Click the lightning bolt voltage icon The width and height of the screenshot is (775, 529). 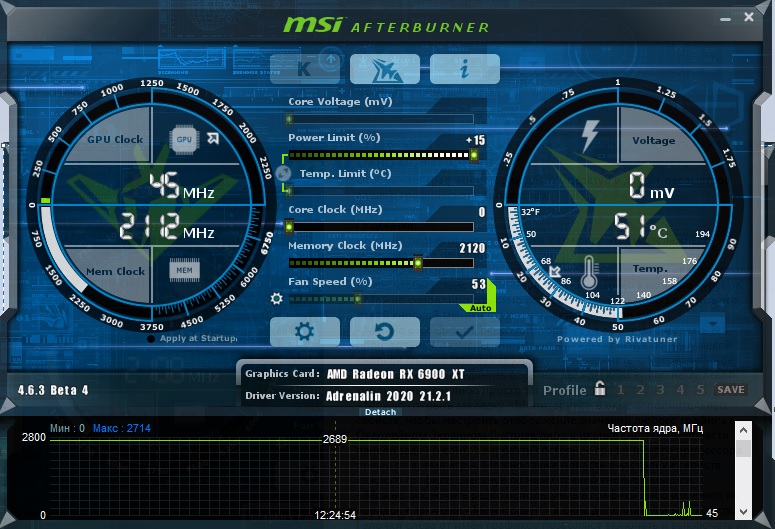pos(590,135)
